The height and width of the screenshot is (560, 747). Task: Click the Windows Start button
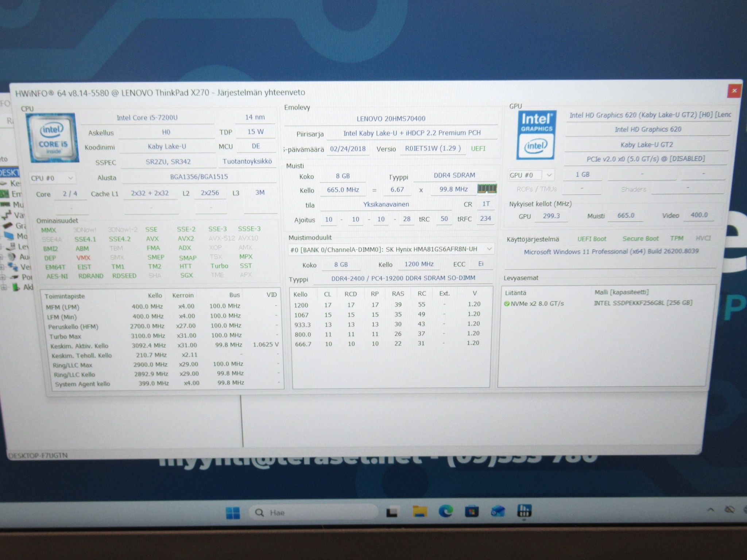click(233, 513)
